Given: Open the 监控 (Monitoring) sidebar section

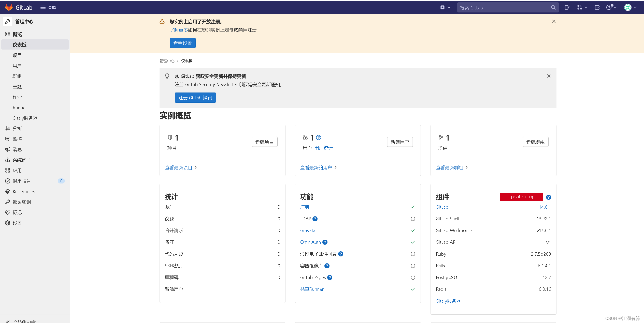Looking at the screenshot, I should 17,139.
